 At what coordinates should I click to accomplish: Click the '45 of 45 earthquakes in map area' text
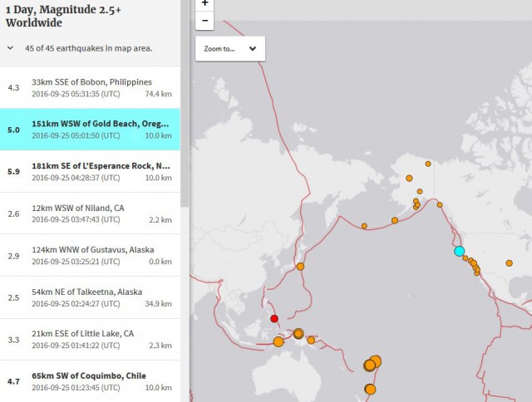coord(89,48)
